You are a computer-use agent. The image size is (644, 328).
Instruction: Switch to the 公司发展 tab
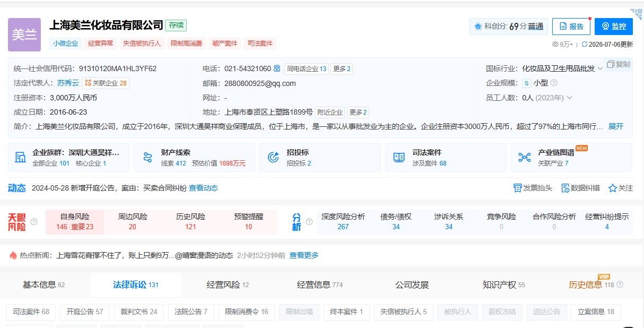[x=412, y=284]
